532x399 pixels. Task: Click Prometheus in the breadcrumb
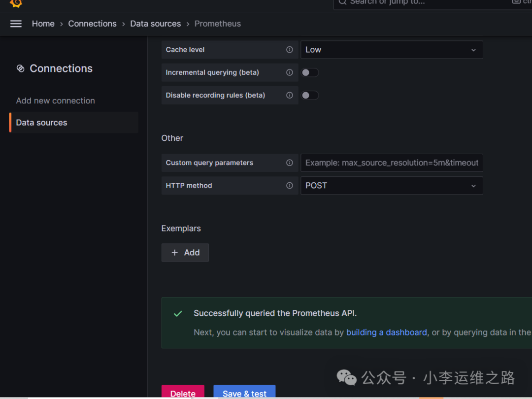click(x=218, y=24)
